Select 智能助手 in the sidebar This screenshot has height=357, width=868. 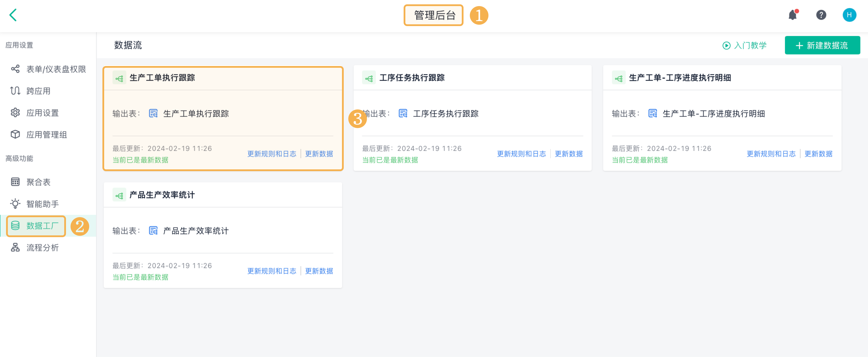click(x=48, y=204)
